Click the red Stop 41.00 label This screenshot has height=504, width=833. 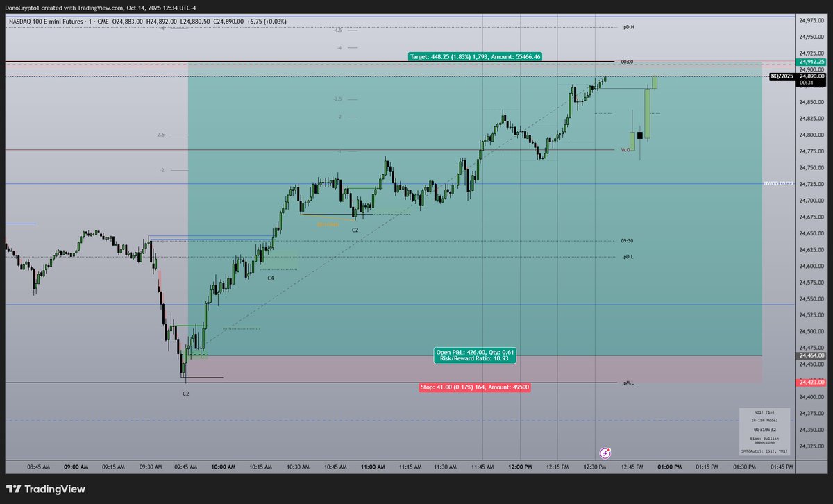475,387
